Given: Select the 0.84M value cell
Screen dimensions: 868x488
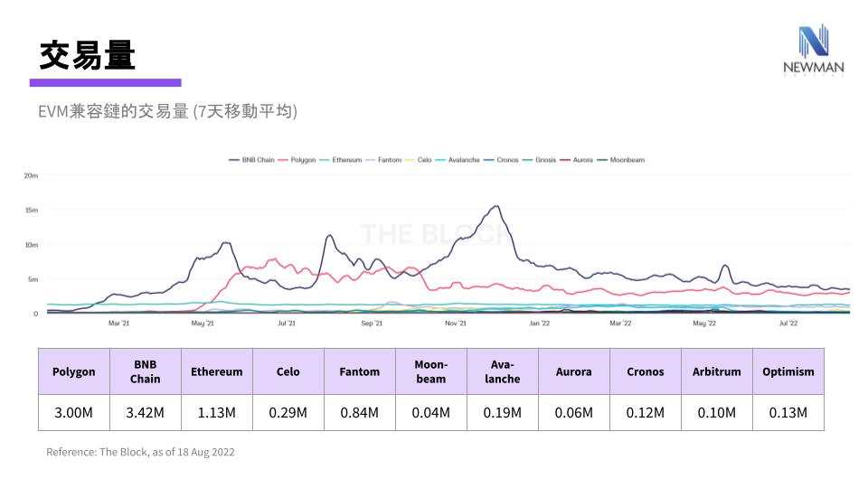Looking at the screenshot, I should [x=360, y=412].
